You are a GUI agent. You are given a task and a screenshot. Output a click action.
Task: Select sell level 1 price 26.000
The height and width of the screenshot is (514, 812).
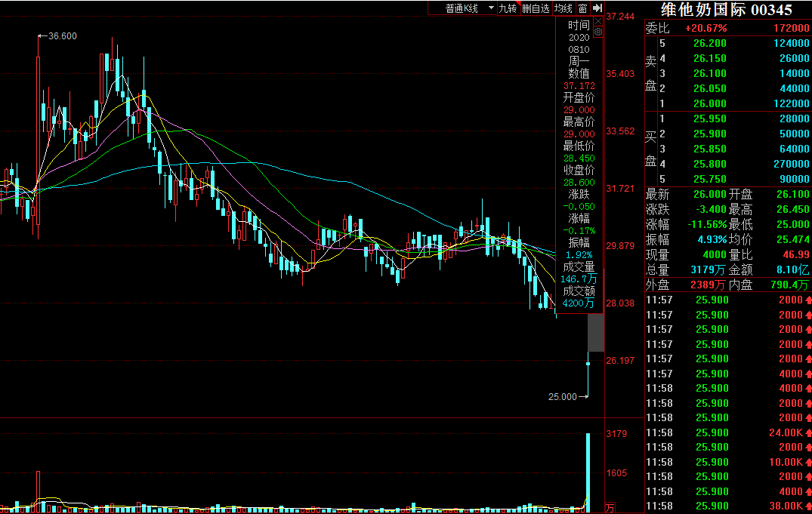[x=709, y=103]
